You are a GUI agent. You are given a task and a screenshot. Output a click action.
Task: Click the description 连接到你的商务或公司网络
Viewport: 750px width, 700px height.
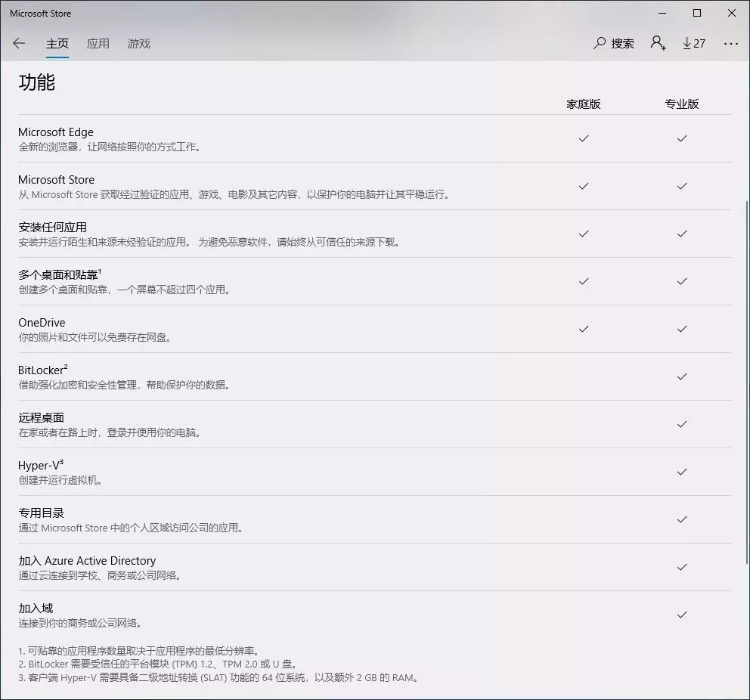[x=80, y=623]
